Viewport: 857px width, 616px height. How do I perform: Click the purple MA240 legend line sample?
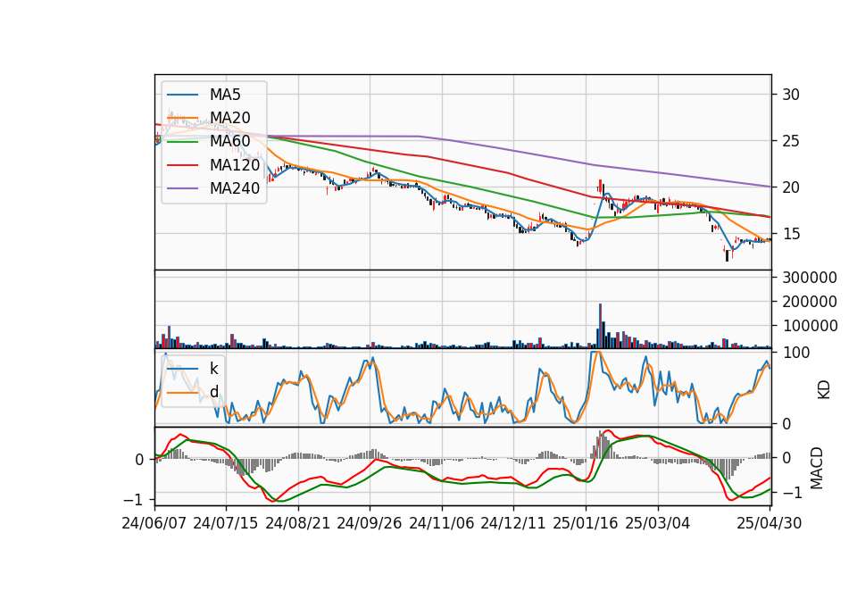(x=183, y=188)
